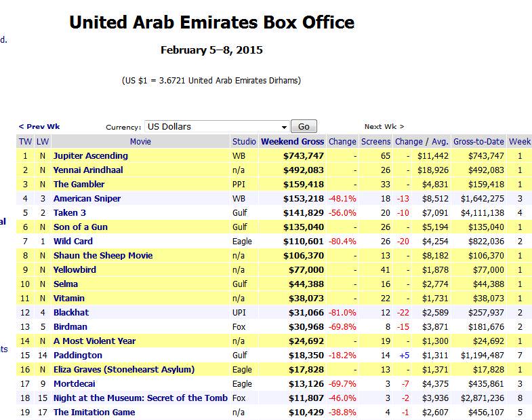
Task: Click the WB studio cell for Jupiter Ascending
Action: click(239, 155)
